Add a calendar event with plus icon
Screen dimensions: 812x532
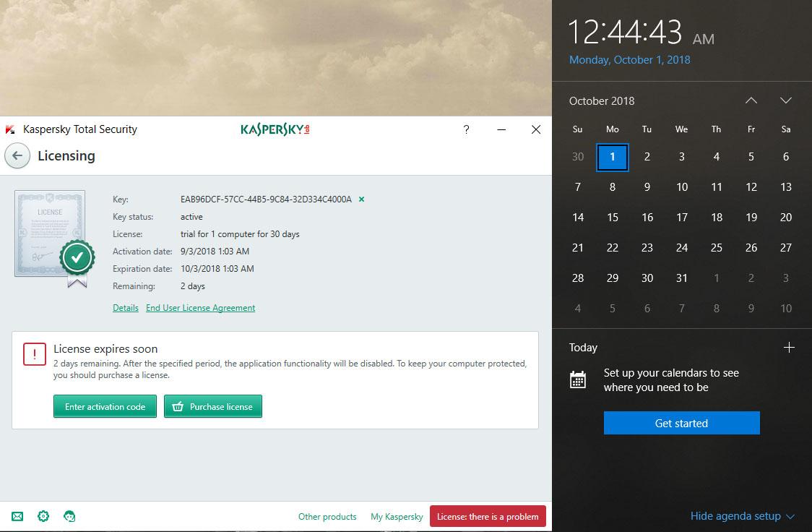(789, 348)
